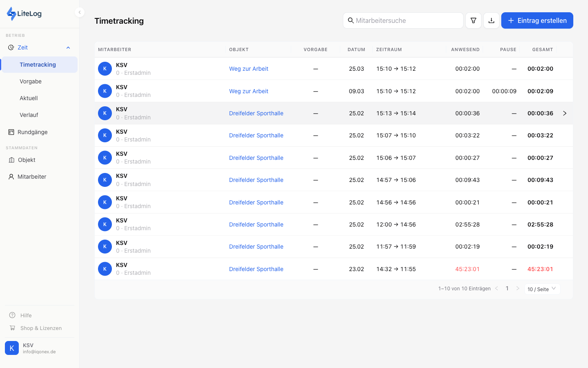
Task: Click the Eintrag erstellen button
Action: pos(537,20)
